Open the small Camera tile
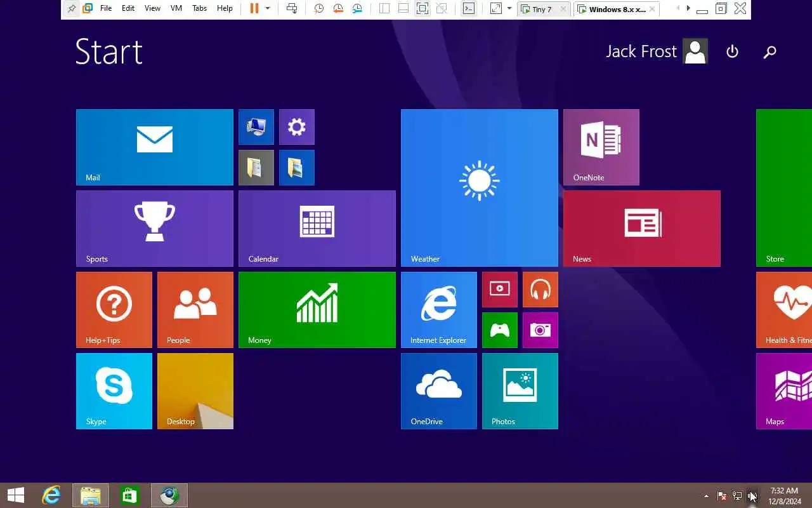The width and height of the screenshot is (812, 508). (x=540, y=330)
